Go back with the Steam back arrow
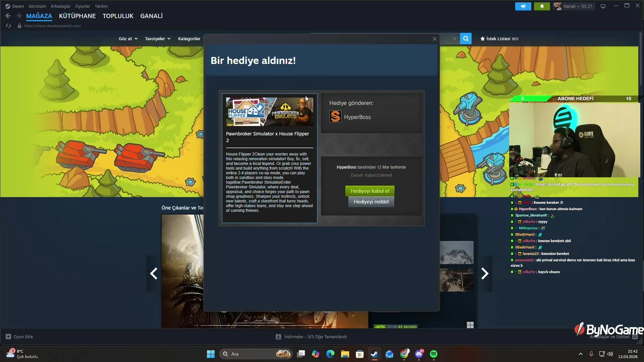Screen dimensions: 644x362 [8, 16]
